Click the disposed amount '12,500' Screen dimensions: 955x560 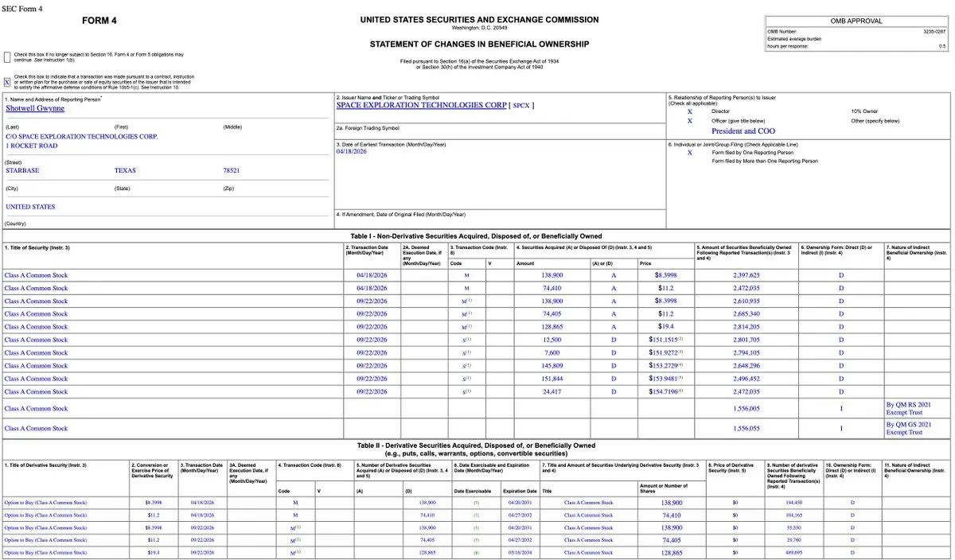point(552,340)
